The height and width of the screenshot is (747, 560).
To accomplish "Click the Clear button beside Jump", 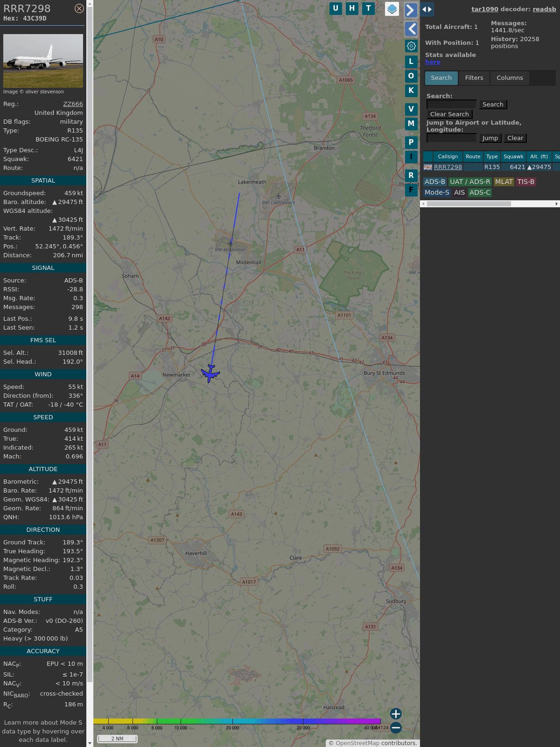I will [x=515, y=138].
